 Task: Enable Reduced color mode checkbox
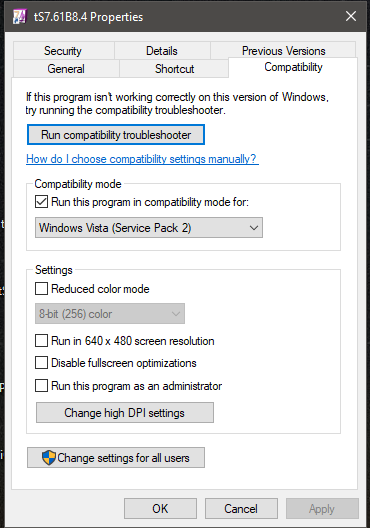point(41,289)
